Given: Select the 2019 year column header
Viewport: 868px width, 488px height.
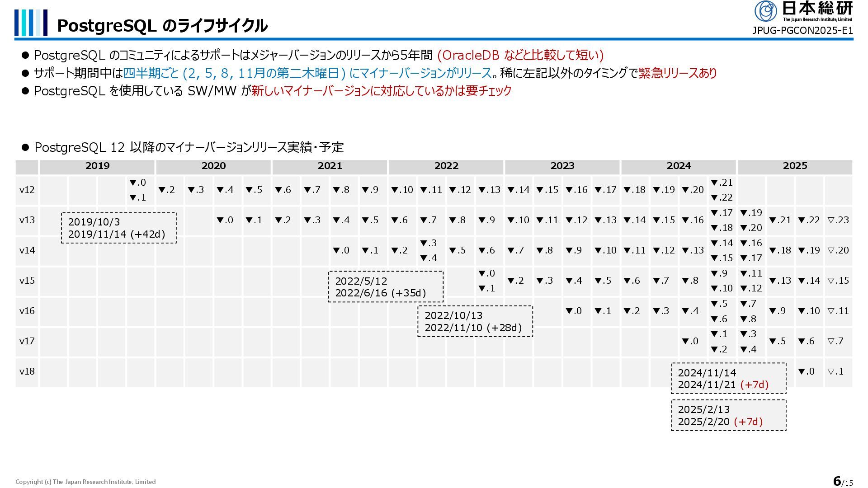Looking at the screenshot, I should click(x=97, y=166).
